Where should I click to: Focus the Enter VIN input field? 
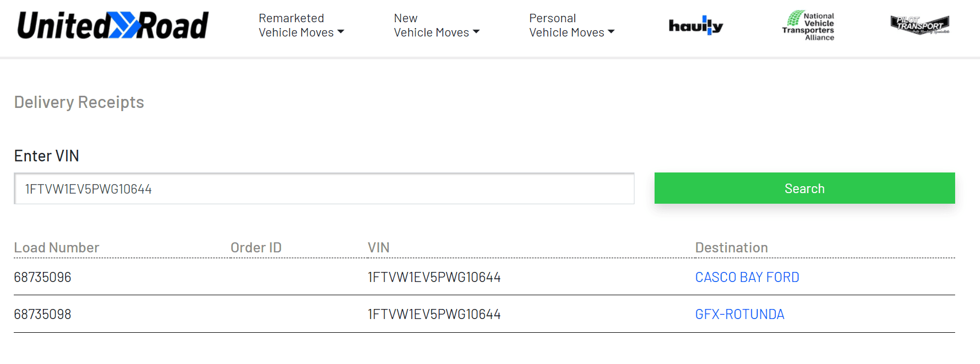coord(324,189)
